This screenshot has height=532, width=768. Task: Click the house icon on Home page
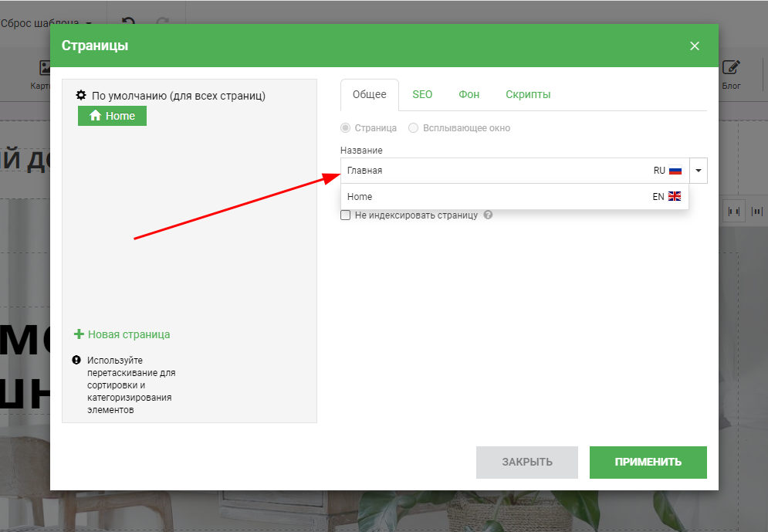click(x=96, y=116)
